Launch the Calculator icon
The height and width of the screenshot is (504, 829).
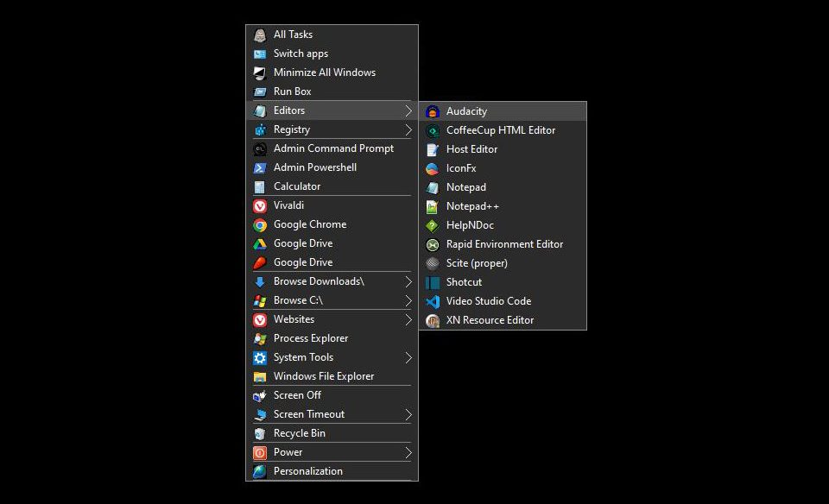[261, 186]
